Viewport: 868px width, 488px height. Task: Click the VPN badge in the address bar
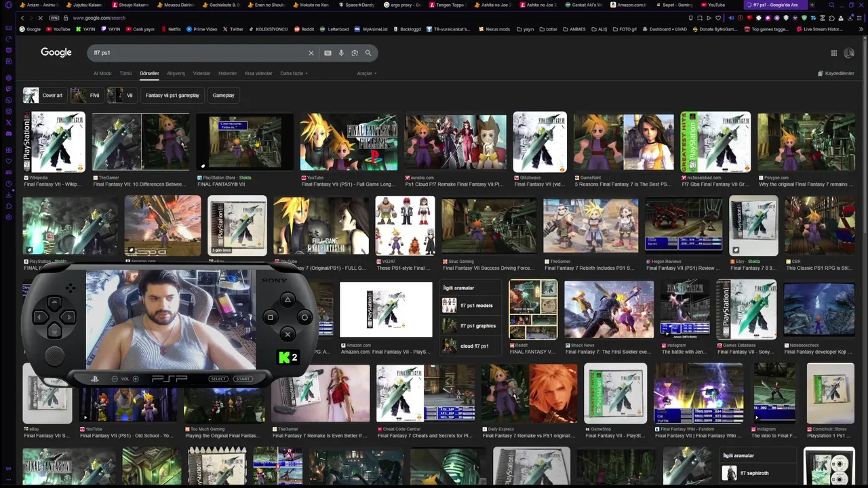point(54,18)
